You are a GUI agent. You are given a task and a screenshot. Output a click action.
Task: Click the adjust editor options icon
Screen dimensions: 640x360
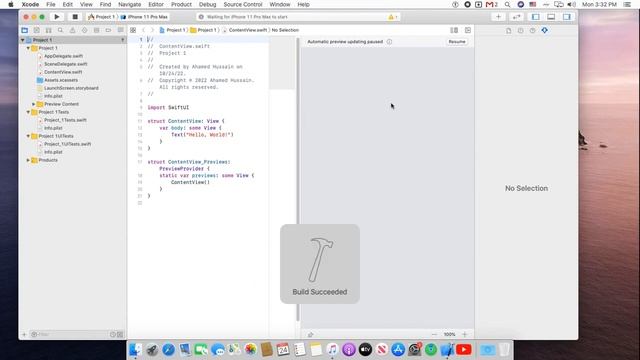point(454,30)
